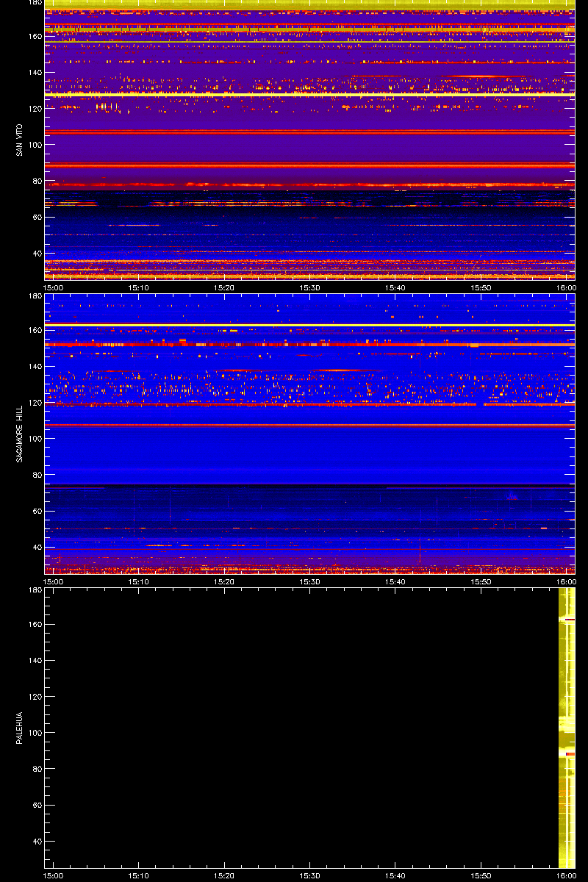The width and height of the screenshot is (588, 882).
Task: Pick 15:40 tick label beneath Palehua panel
Action: pos(396,875)
